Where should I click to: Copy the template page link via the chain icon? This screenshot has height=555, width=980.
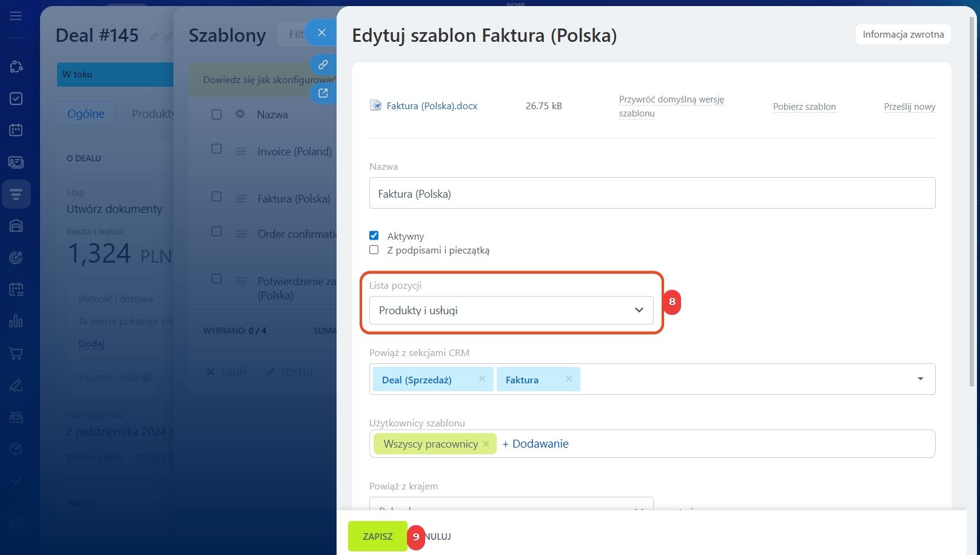tap(323, 64)
